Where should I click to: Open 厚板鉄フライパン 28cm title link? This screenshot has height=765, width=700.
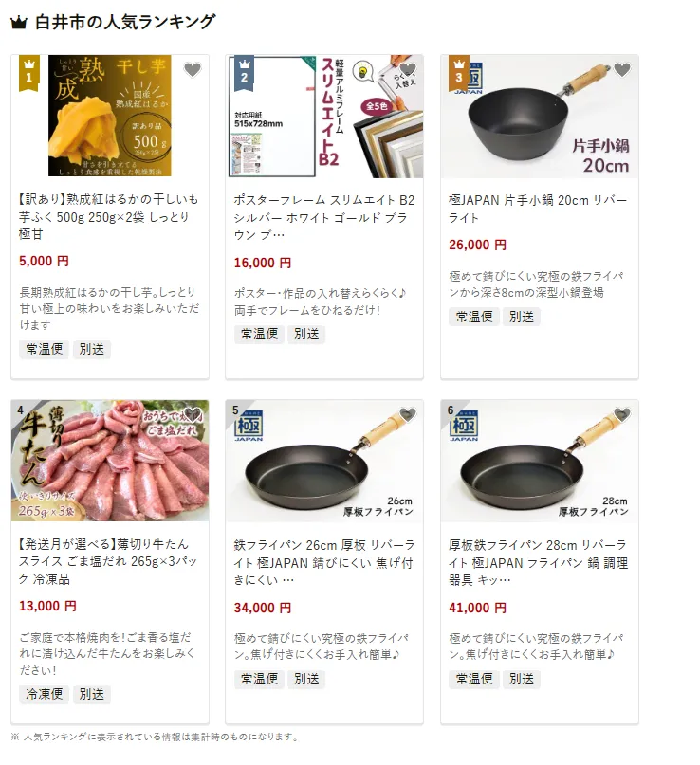[539, 562]
